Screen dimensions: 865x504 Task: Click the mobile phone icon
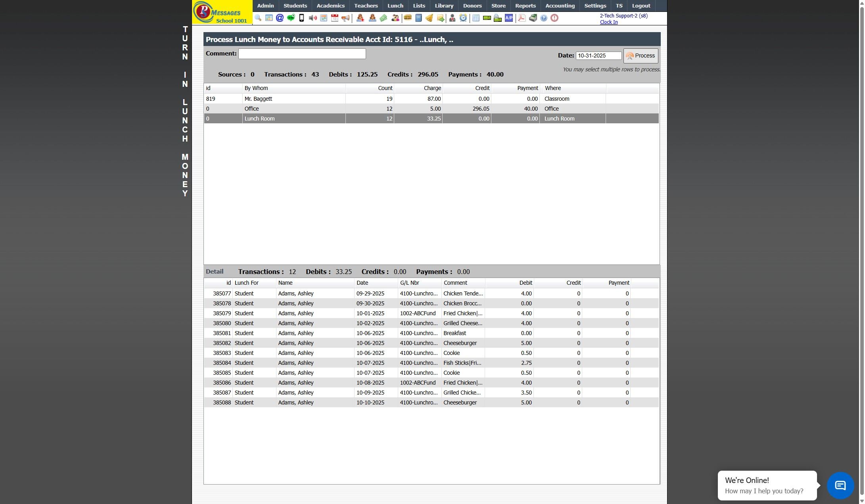301,18
